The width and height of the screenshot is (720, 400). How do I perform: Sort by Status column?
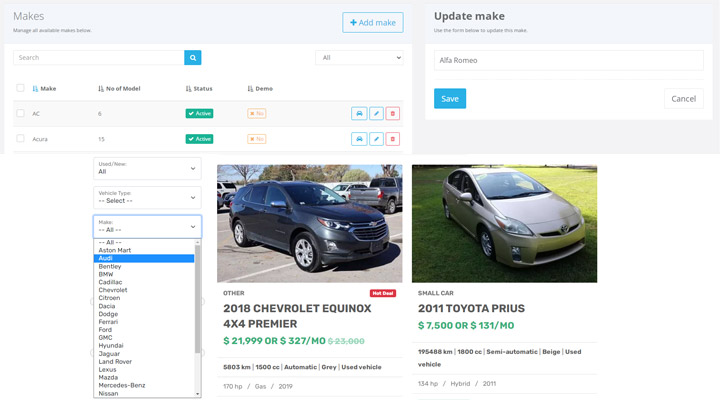click(199, 89)
